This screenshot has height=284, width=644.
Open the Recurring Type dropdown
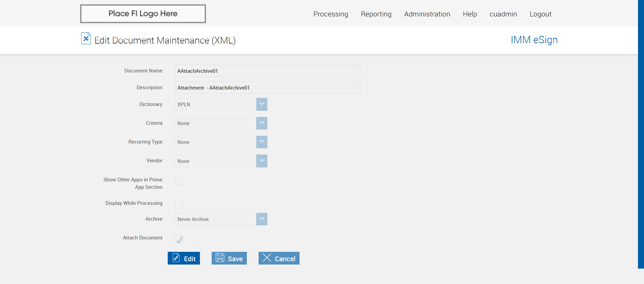[262, 142]
